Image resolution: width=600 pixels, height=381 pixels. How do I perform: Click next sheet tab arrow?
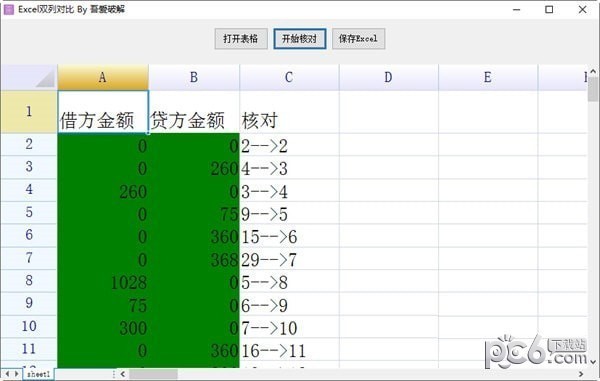click(x=16, y=374)
